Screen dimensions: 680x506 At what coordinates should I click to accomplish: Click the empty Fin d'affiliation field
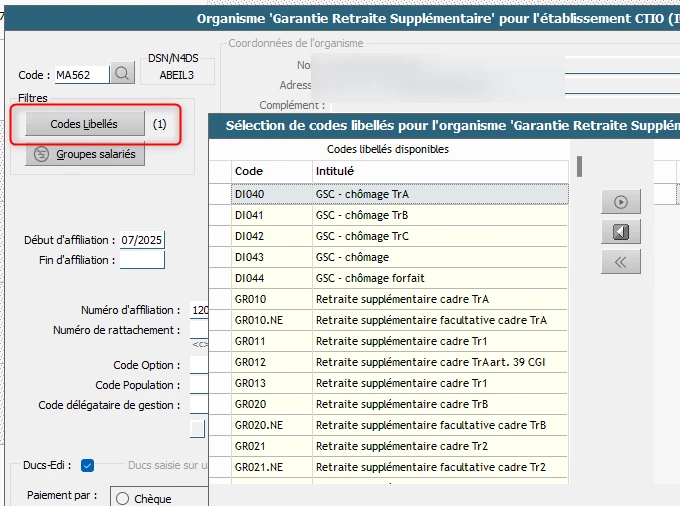[142, 260]
